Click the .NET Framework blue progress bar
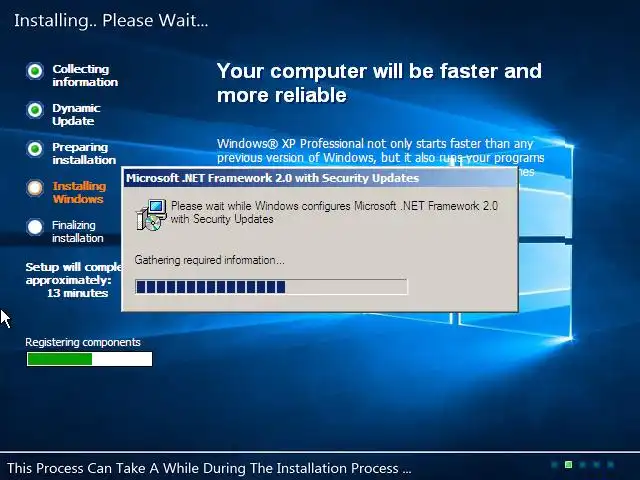The image size is (640, 480). tap(271, 287)
